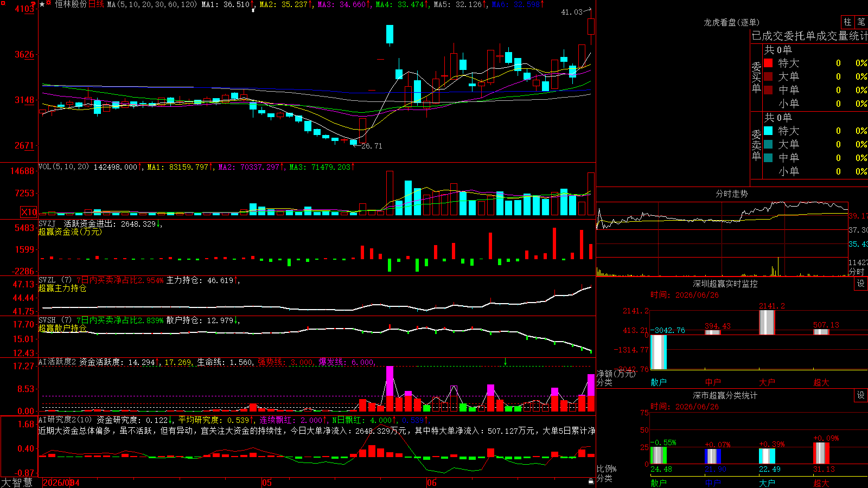Click the dark red 中单 swatch under 委买单
Image resolution: width=868 pixels, height=488 pixels.
[768, 90]
